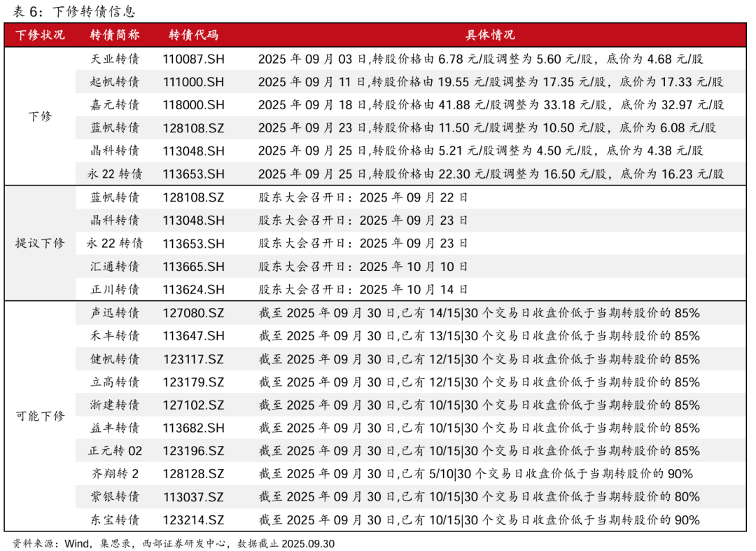Click 股东大会召开日 2025年09月22日

363,197
